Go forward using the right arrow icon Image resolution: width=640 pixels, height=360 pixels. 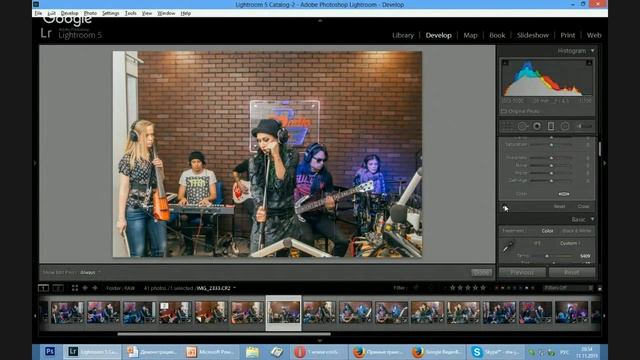pos(95,288)
